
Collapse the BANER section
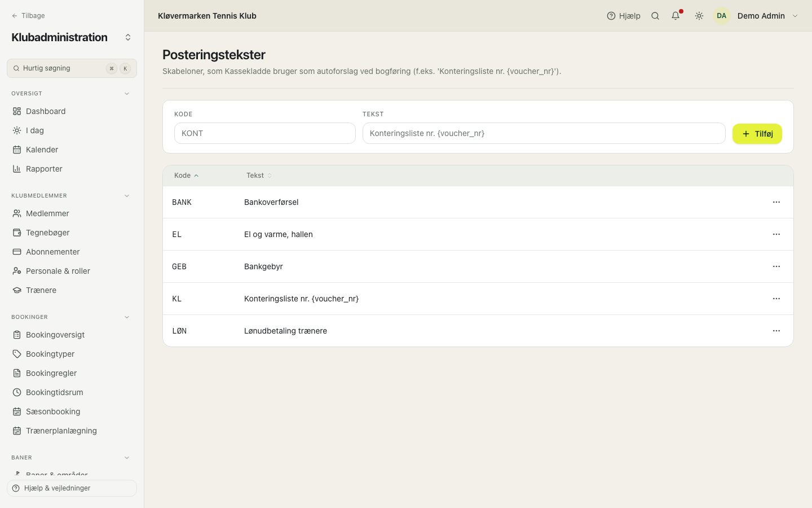[x=127, y=458]
